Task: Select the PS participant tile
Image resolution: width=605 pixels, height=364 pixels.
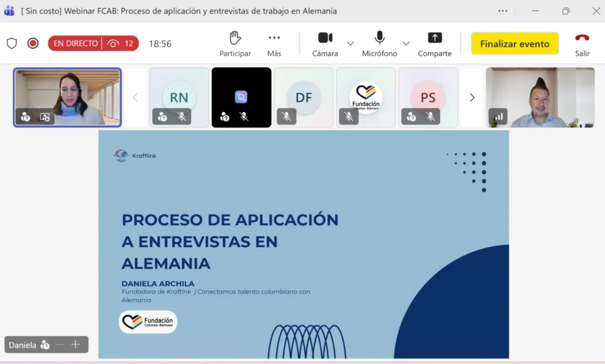Action: tap(428, 97)
